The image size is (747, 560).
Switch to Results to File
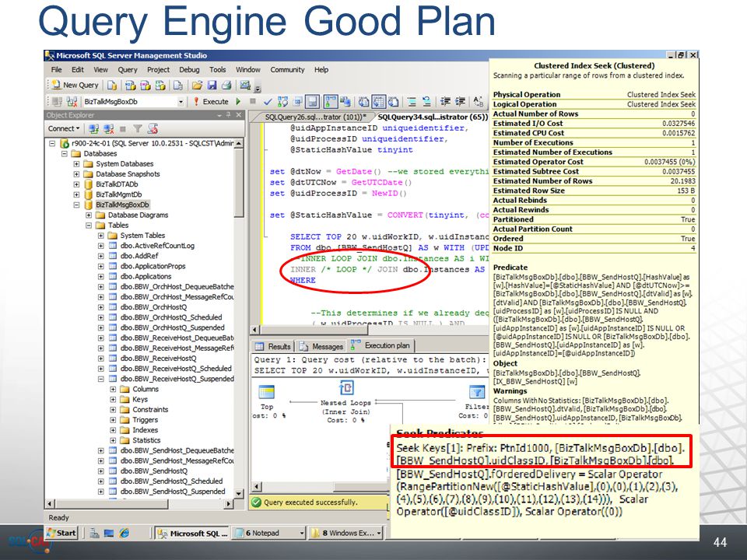pos(394,101)
